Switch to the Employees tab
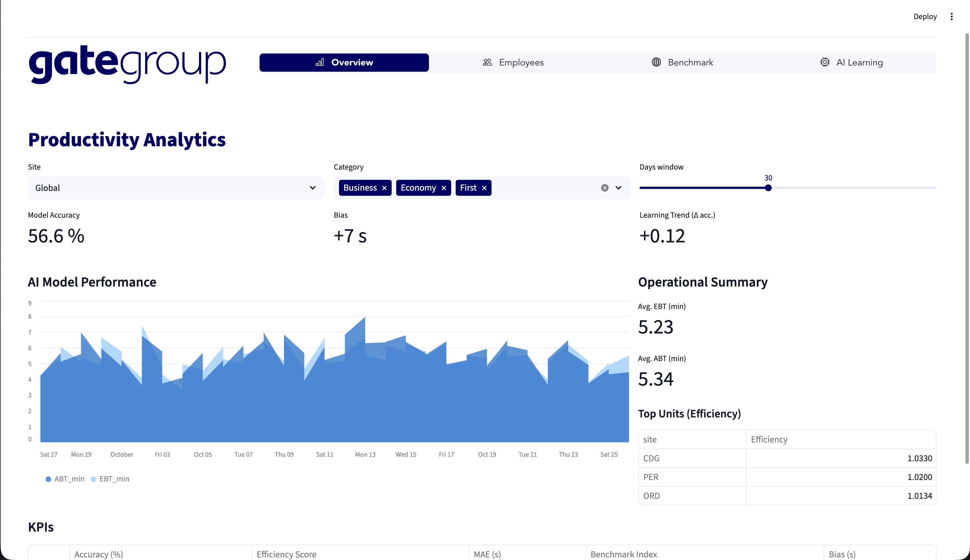 coord(513,62)
